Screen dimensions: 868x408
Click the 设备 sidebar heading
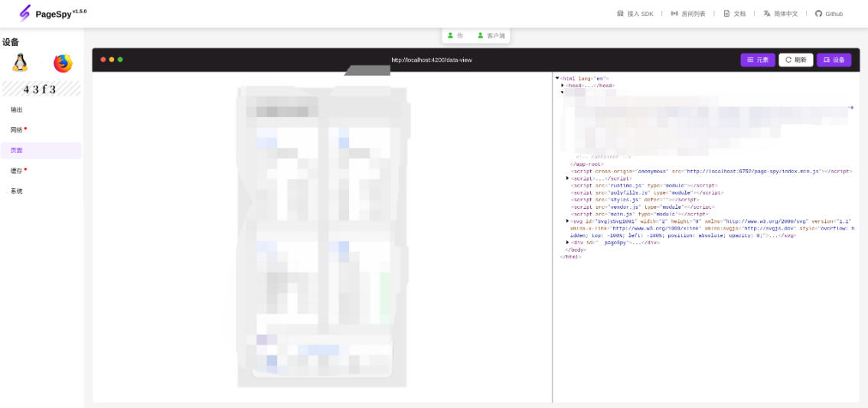click(11, 42)
